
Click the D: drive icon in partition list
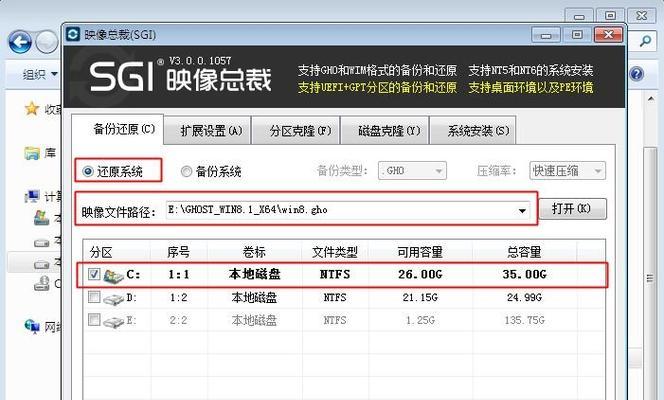click(113, 299)
